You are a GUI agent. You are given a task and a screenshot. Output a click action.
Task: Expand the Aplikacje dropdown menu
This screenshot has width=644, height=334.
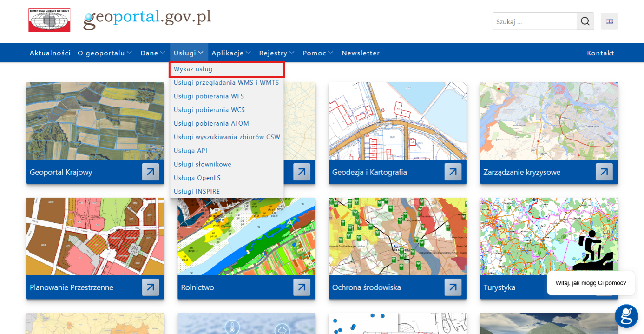click(x=231, y=53)
